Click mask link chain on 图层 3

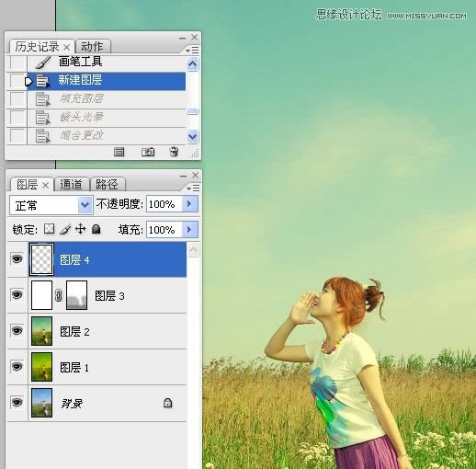tap(58, 295)
